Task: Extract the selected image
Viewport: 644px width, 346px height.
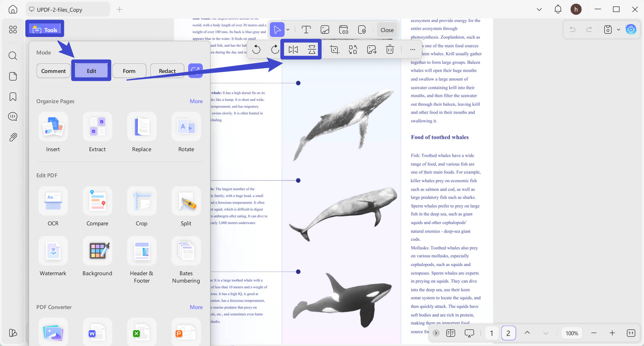Action: coord(372,49)
